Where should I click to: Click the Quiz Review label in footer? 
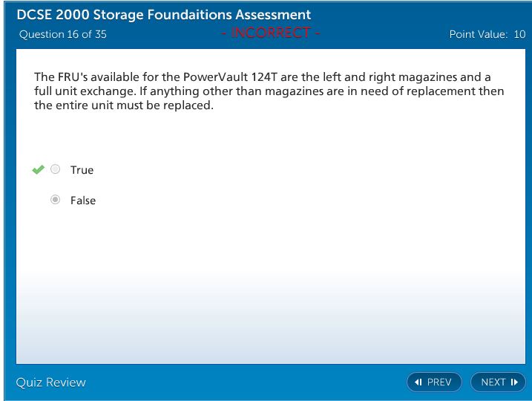point(51,382)
